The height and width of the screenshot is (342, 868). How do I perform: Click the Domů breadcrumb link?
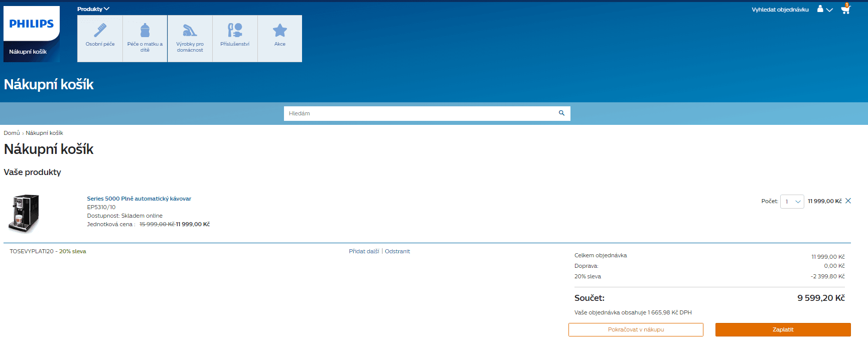pyautogui.click(x=12, y=133)
